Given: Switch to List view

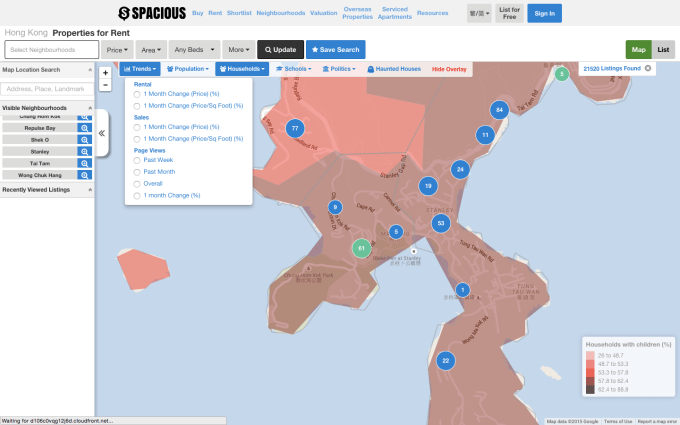Looking at the screenshot, I should 663,49.
